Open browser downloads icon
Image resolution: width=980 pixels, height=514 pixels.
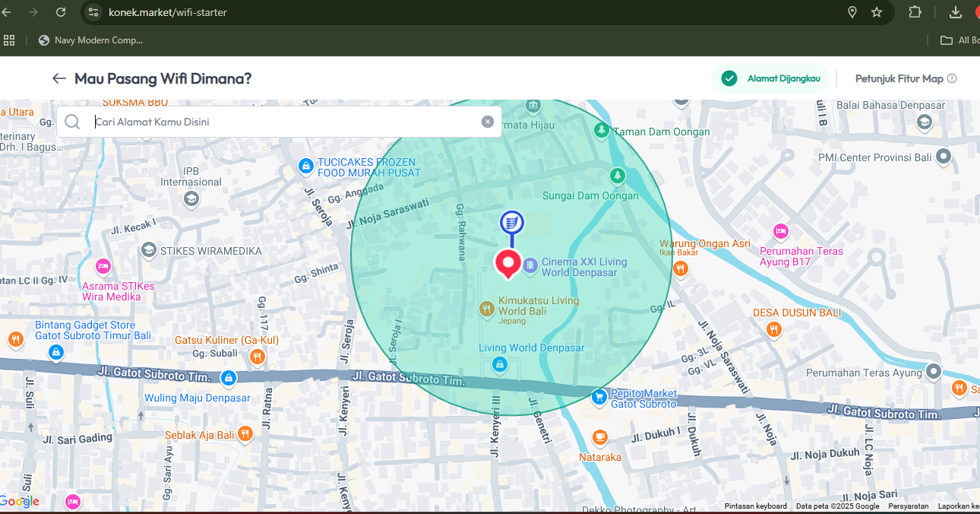[956, 12]
